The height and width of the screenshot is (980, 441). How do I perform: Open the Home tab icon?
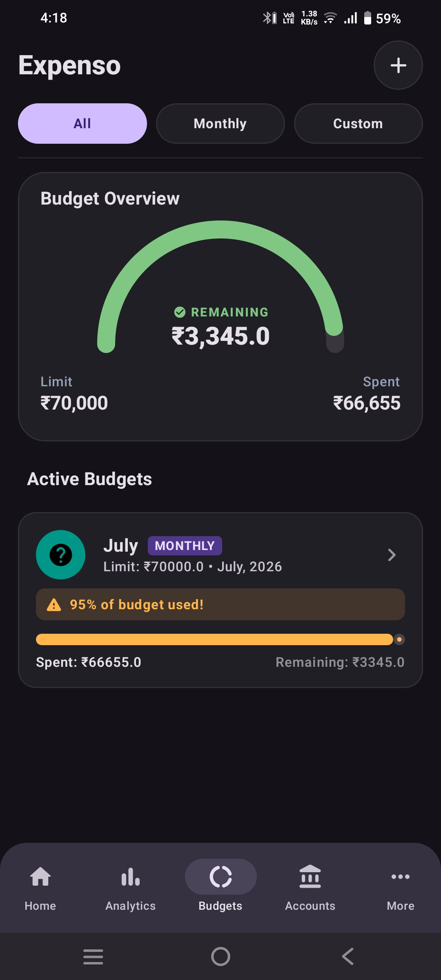40,876
